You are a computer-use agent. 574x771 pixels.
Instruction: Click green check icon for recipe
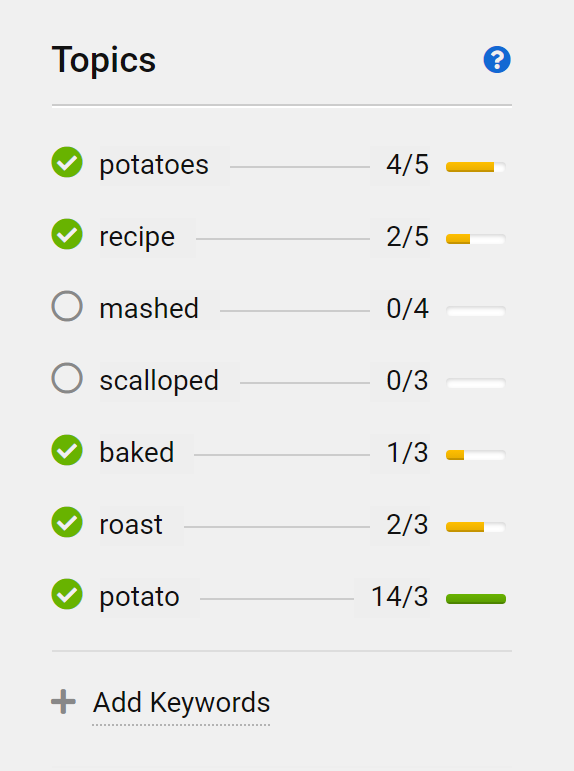pyautogui.click(x=67, y=234)
